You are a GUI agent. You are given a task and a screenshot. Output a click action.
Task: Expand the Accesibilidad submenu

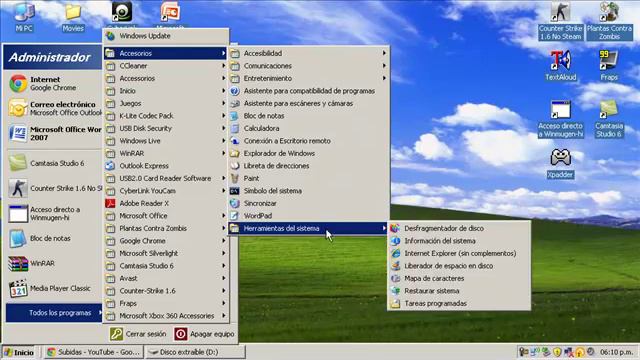(308, 53)
